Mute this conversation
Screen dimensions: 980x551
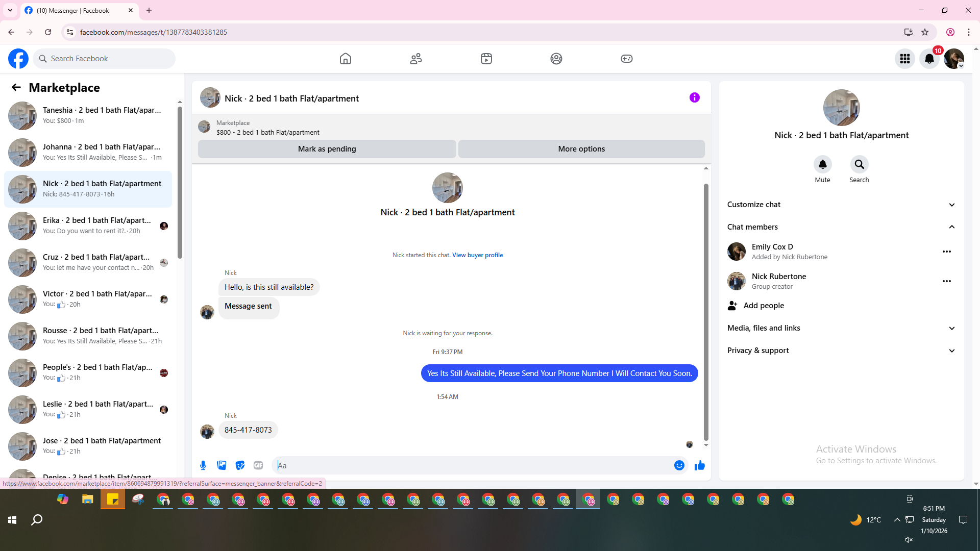coord(822,165)
